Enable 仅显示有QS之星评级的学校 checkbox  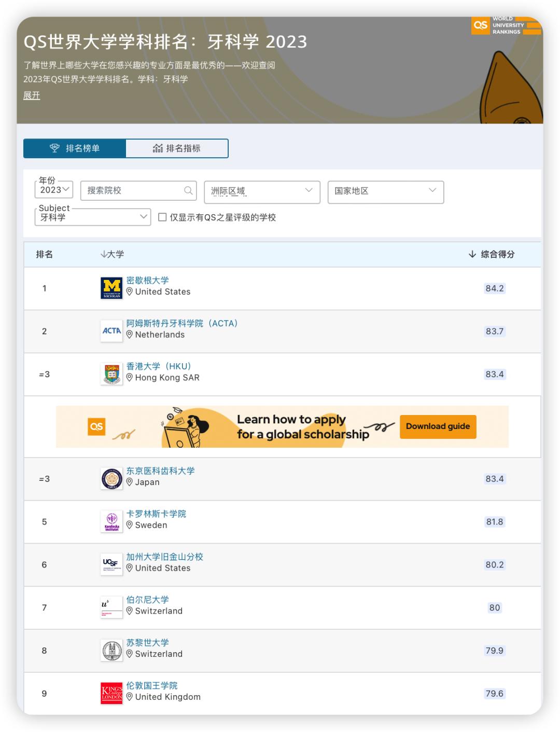pyautogui.click(x=162, y=217)
